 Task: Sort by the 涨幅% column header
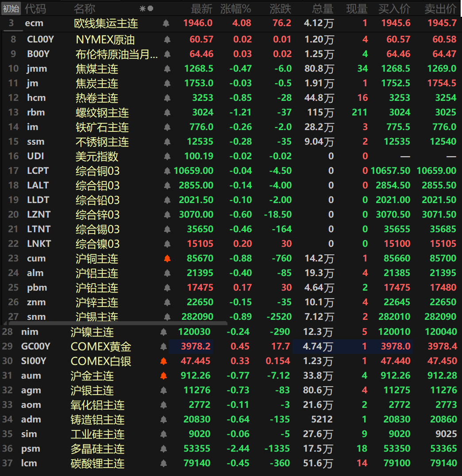[235, 8]
